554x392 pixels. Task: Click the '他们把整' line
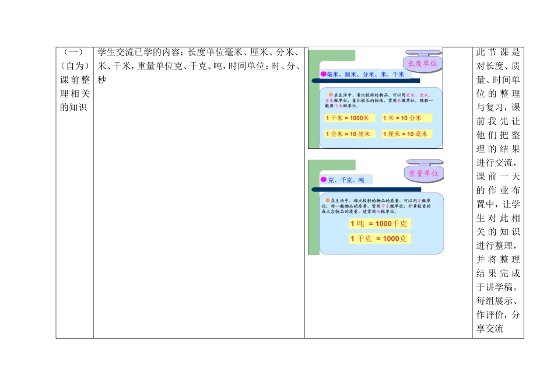(498, 135)
